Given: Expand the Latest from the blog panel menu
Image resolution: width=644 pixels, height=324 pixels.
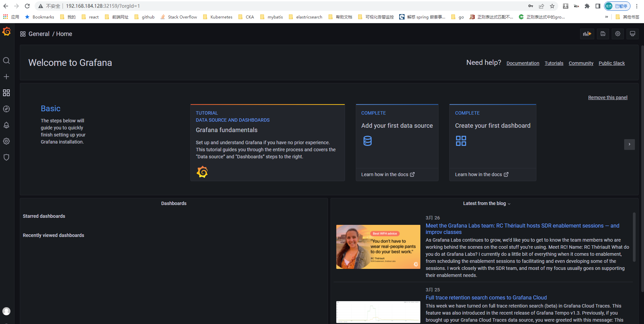Looking at the screenshot, I should point(509,204).
